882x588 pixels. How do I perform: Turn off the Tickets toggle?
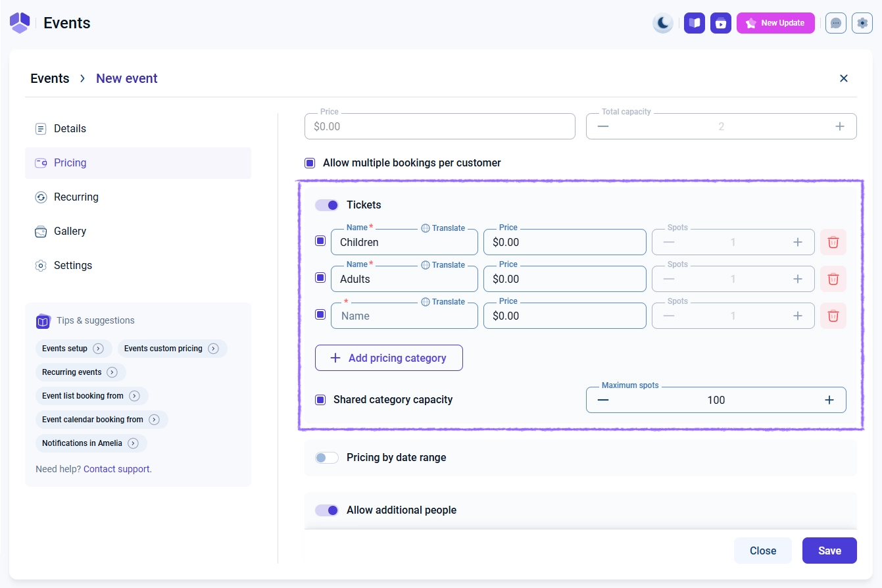point(327,205)
